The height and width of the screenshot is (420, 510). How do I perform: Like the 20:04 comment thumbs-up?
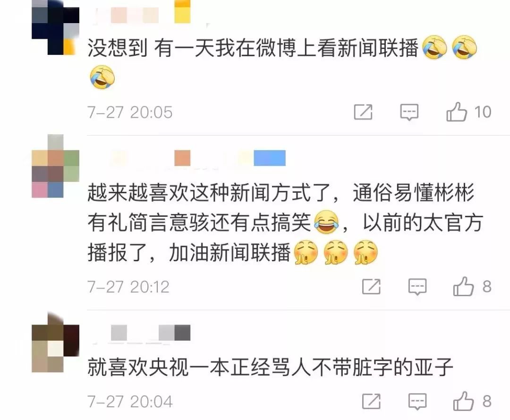coord(464,401)
